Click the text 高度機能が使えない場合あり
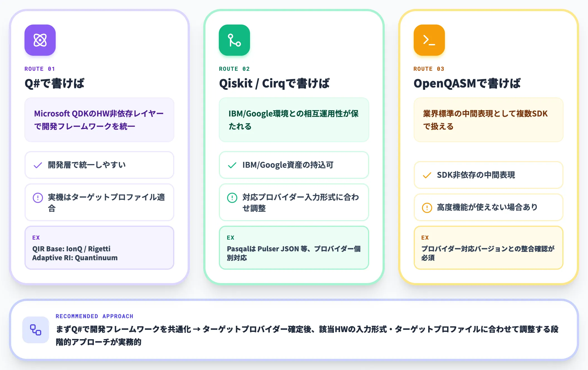The image size is (588, 370). pyautogui.click(x=487, y=207)
